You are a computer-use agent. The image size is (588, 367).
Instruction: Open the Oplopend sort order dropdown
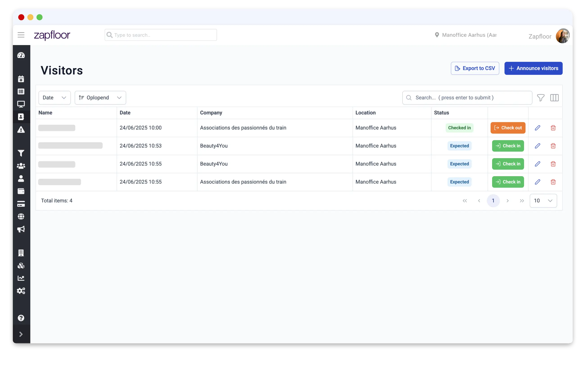[x=100, y=98]
